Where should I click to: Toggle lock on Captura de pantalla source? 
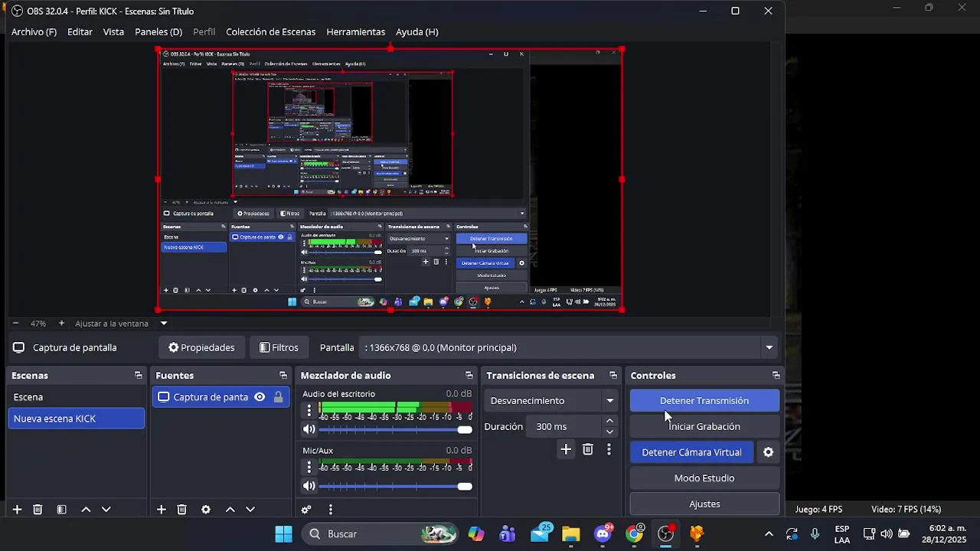(278, 397)
